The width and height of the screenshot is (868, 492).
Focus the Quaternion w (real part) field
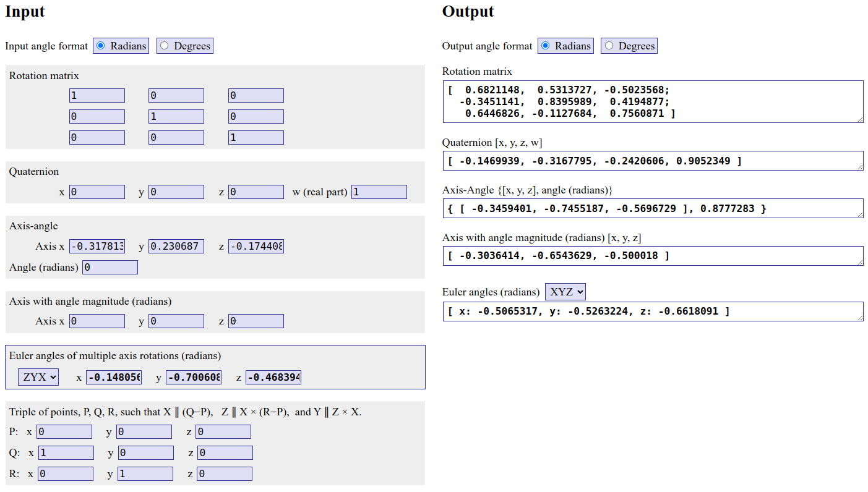379,192
